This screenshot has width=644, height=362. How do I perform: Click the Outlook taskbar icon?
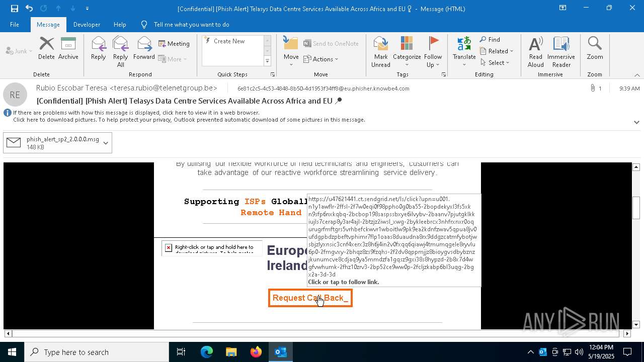click(x=281, y=352)
